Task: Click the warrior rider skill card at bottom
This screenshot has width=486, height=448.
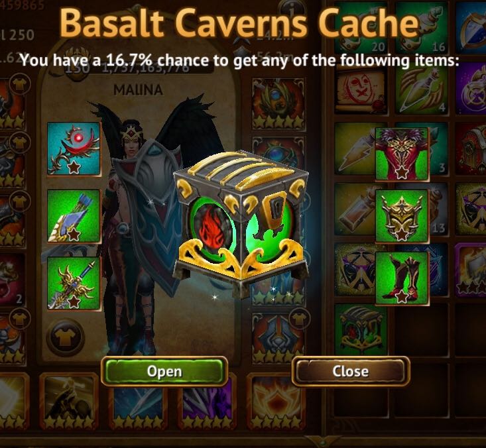Action: 69,402
